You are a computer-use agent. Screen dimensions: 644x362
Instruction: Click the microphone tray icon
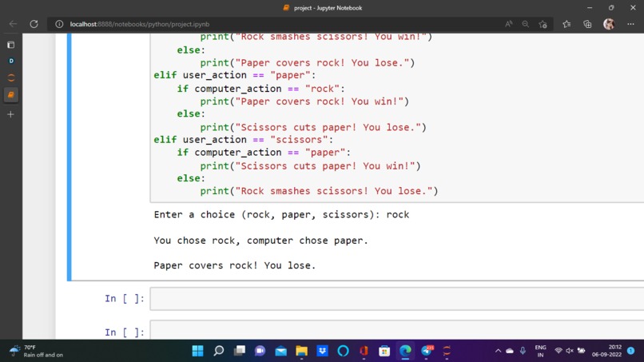[x=523, y=351]
